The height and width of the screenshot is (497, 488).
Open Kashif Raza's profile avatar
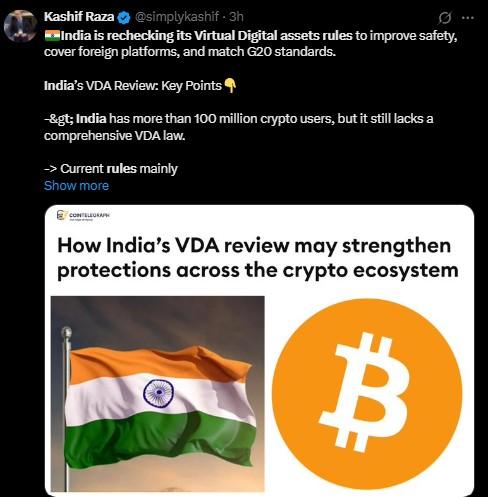coord(20,26)
